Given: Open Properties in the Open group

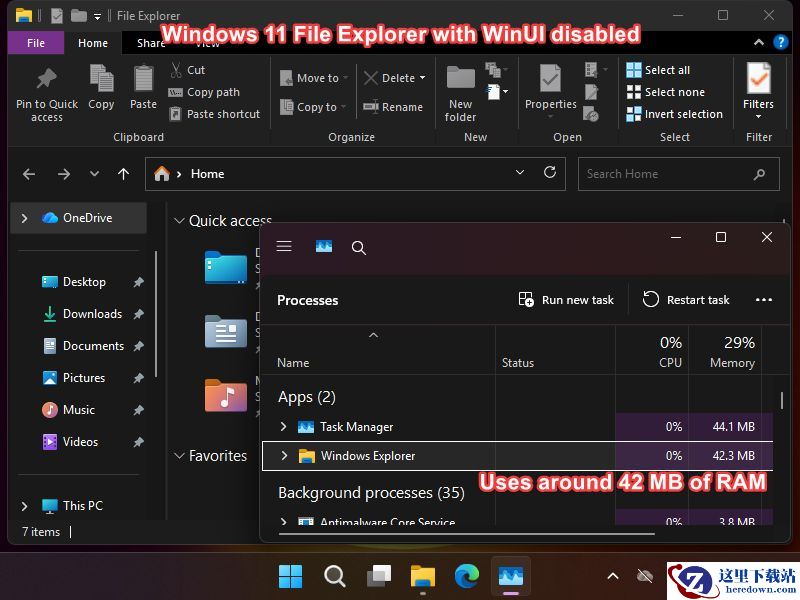Looking at the screenshot, I should click(x=551, y=91).
